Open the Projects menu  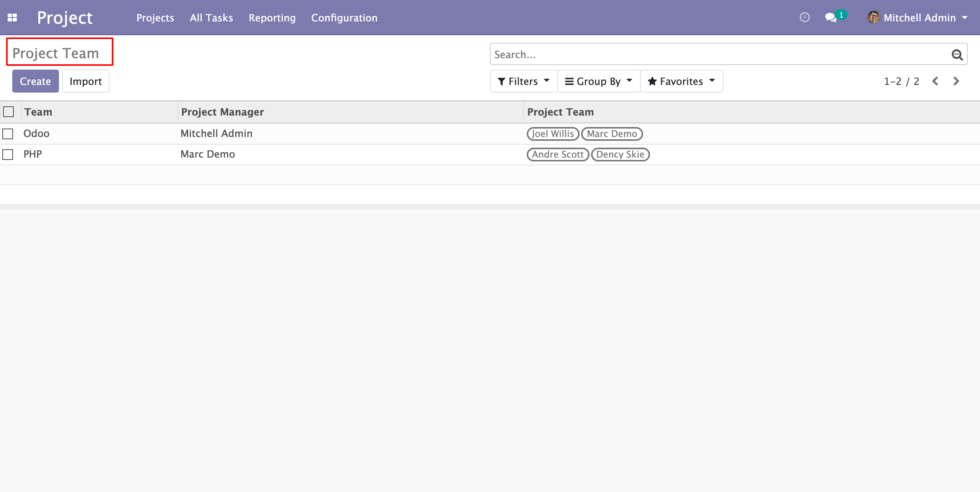155,18
